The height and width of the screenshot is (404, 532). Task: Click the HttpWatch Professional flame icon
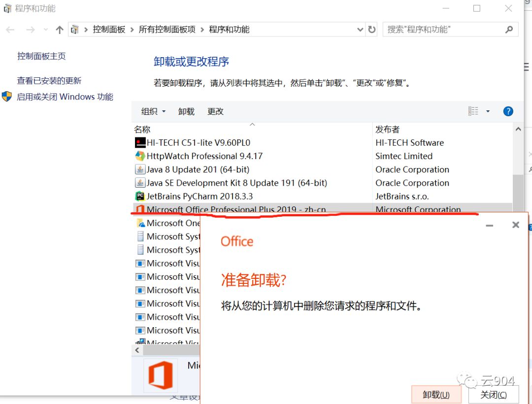pyautogui.click(x=140, y=156)
